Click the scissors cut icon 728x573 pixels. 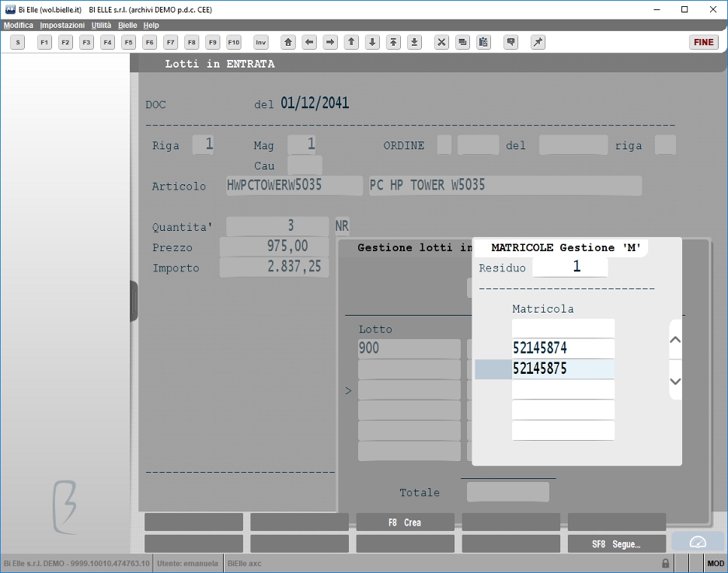[441, 42]
